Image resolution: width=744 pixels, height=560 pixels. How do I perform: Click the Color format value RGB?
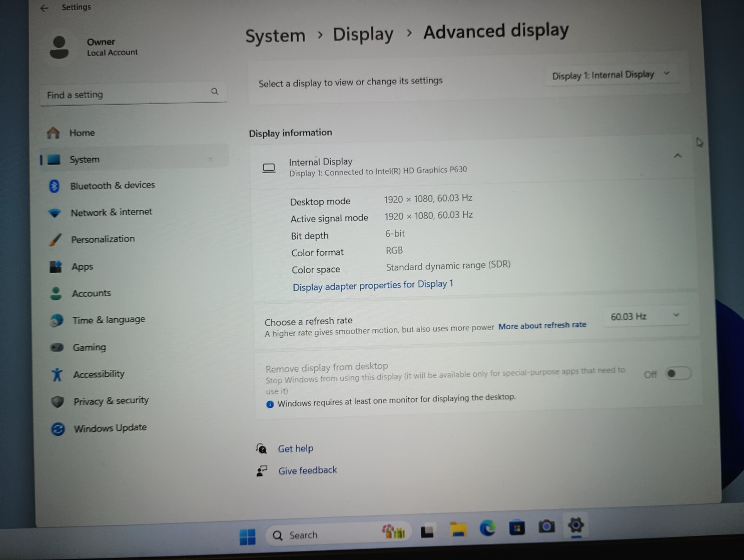pos(394,250)
